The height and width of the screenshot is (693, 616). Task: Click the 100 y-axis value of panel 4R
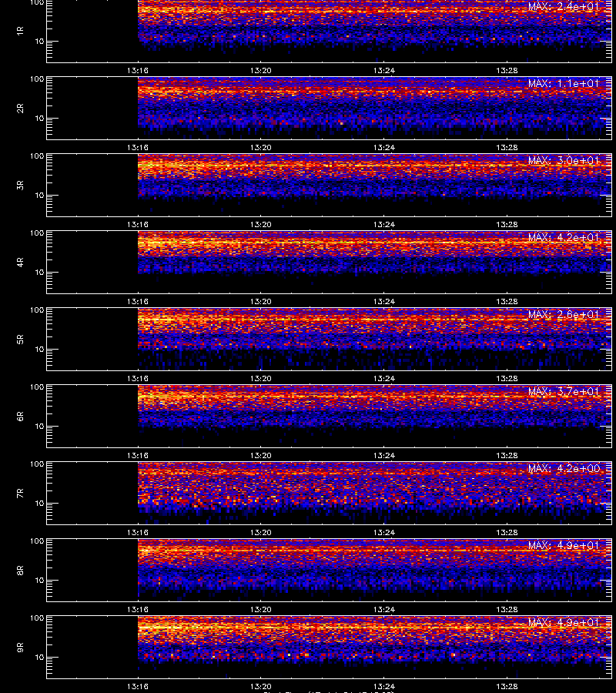click(x=37, y=233)
